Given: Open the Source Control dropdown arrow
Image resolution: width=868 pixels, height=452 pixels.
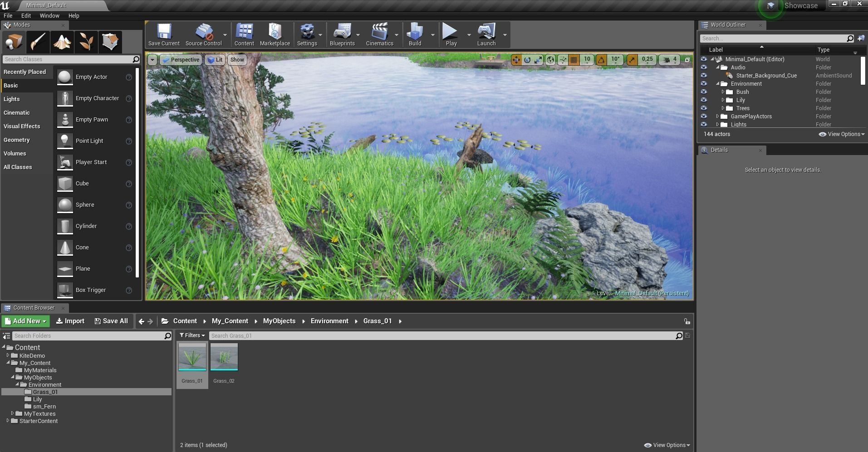Looking at the screenshot, I should (225, 35).
